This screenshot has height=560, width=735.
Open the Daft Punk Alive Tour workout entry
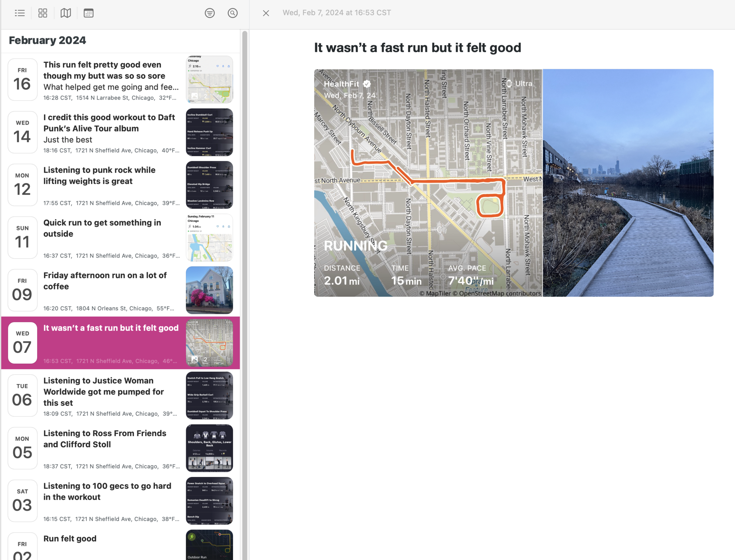point(121,132)
